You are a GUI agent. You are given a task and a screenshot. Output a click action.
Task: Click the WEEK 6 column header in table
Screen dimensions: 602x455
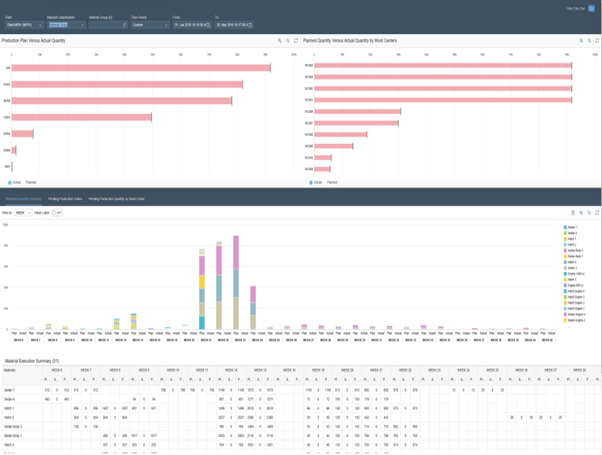[57, 370]
